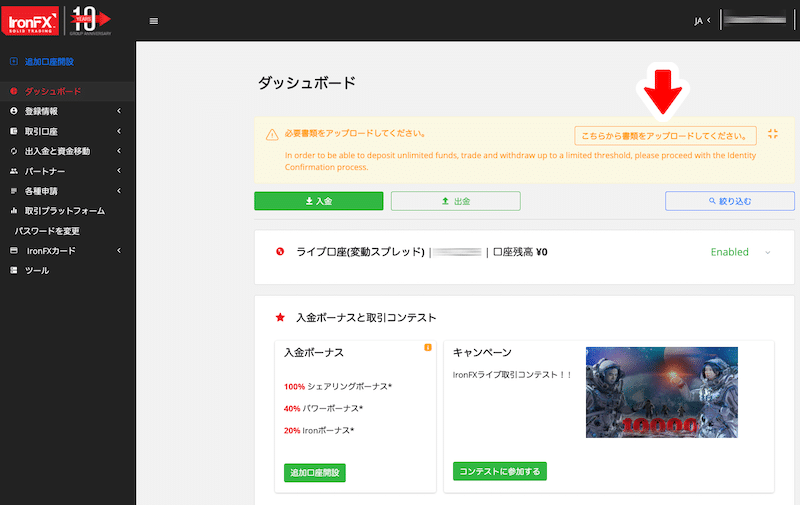Open 取引プラットフォーム menu item
800x505 pixels.
pyautogui.click(x=65, y=211)
